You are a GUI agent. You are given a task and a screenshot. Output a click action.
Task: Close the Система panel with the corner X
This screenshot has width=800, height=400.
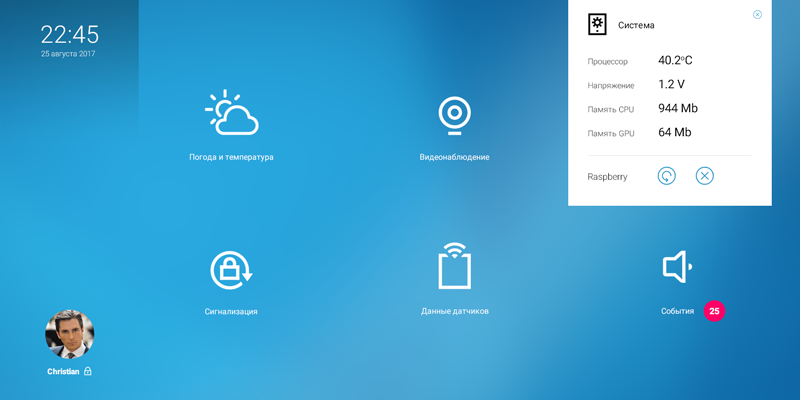tap(757, 14)
